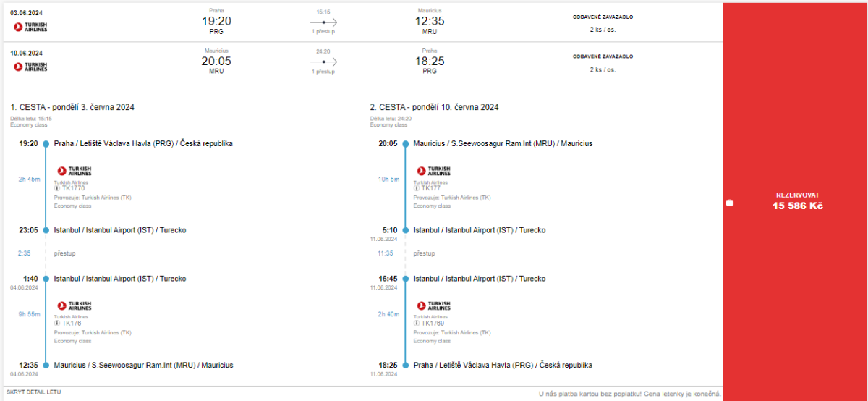Click the outbound 1 přestup route arrow
The image size is (868, 401).
point(323,22)
